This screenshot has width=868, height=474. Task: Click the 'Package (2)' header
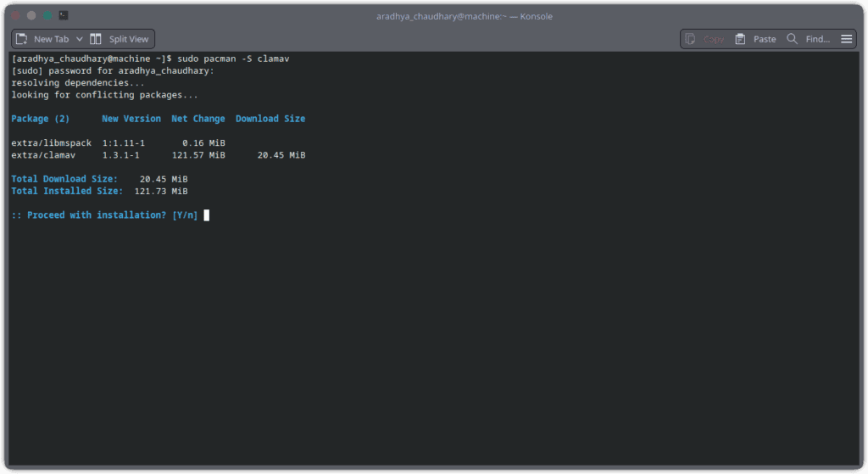[x=41, y=119]
